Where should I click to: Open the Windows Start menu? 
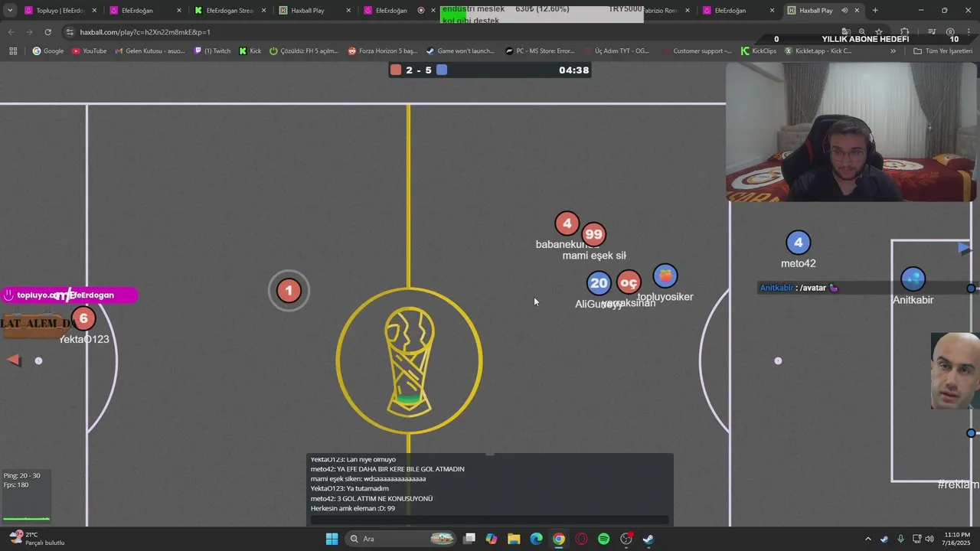pyautogui.click(x=332, y=539)
